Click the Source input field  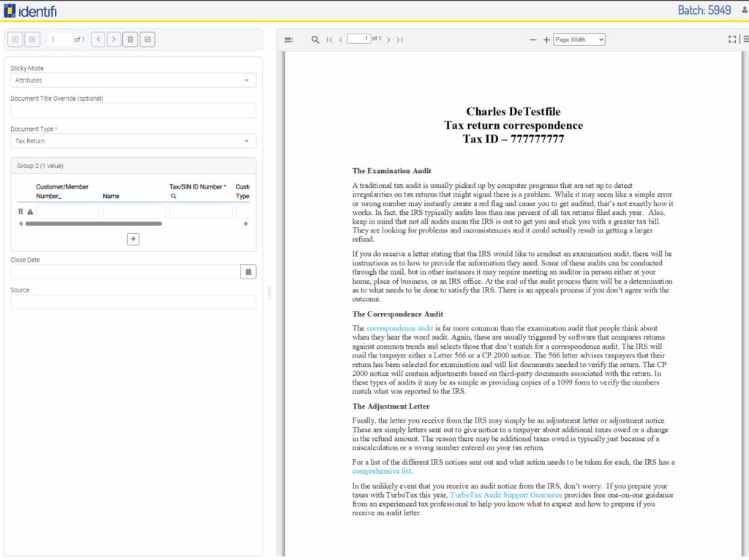[133, 302]
